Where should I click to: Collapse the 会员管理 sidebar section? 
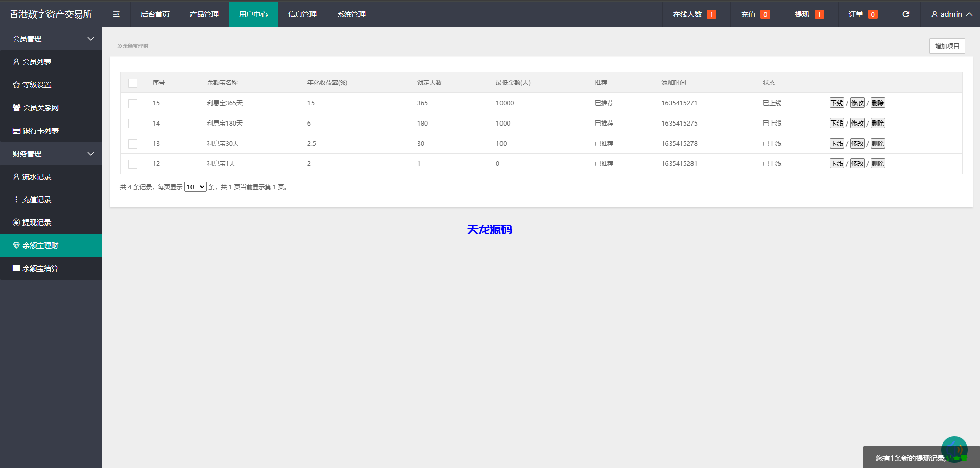click(x=91, y=39)
